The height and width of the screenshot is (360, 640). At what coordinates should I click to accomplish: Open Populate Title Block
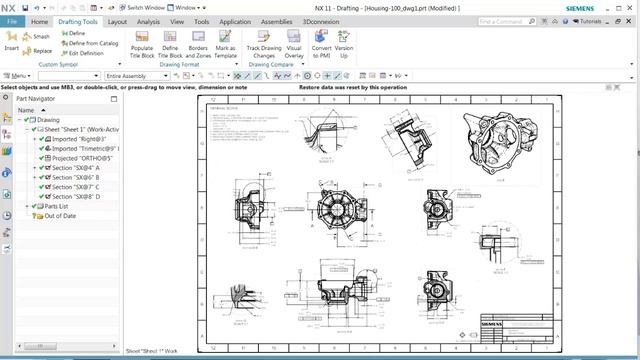142,44
